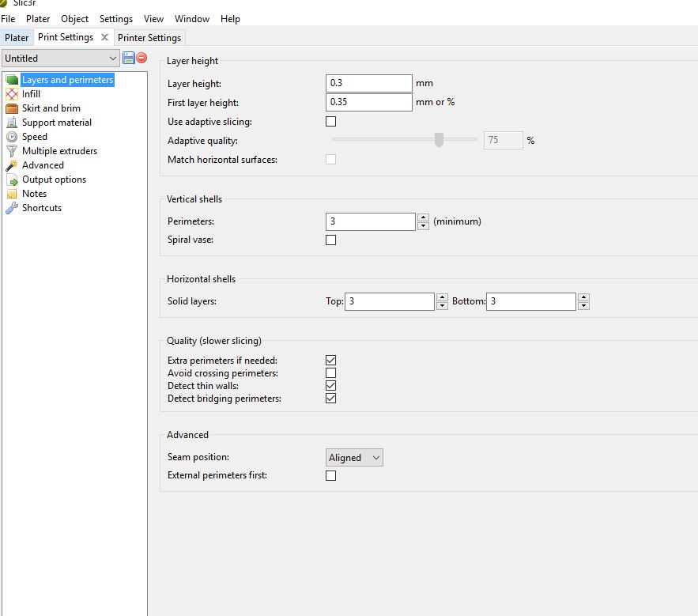
Task: Click the Adaptive quality slider handle
Action: [439, 140]
